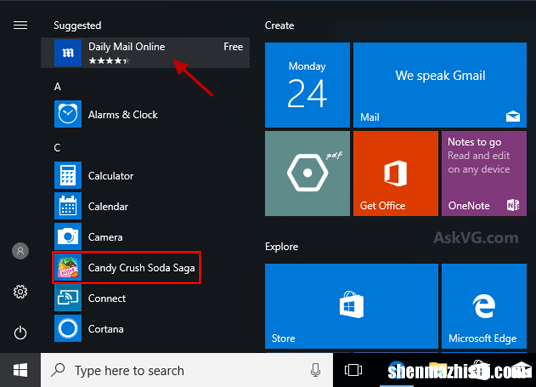536x387 pixels.
Task: Open the Mail tile
Action: pos(440,85)
